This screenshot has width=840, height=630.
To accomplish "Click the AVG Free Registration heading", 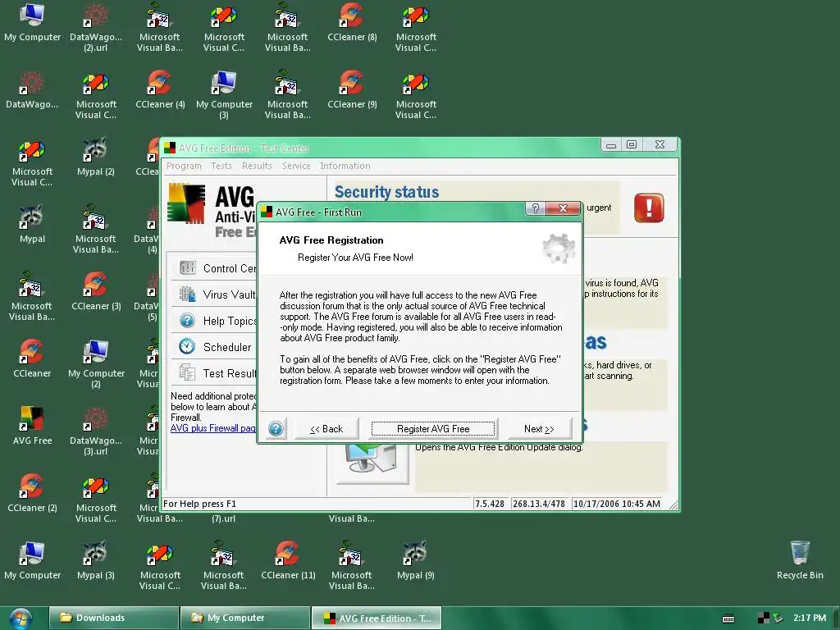I will (x=331, y=240).
